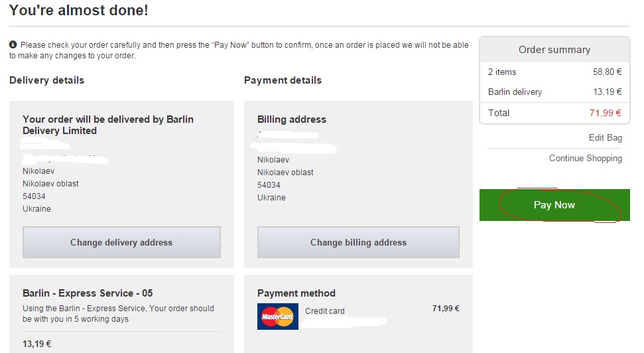Click the Change billing address button
The image size is (644, 353).
pos(358,242)
